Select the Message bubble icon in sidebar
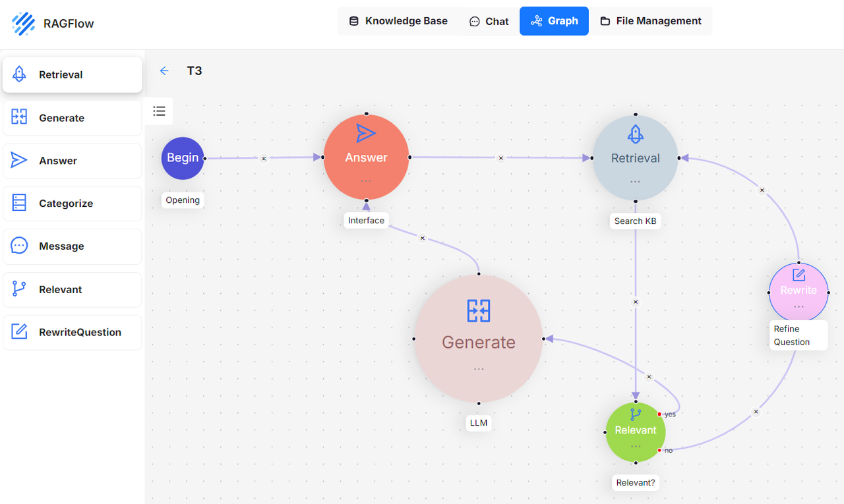The width and height of the screenshot is (844, 504). tap(19, 246)
